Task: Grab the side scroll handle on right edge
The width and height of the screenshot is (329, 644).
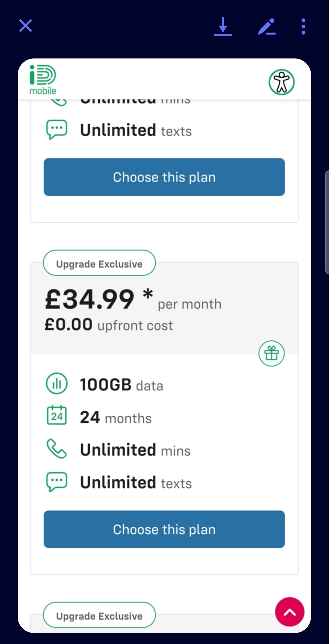Action: point(327,222)
